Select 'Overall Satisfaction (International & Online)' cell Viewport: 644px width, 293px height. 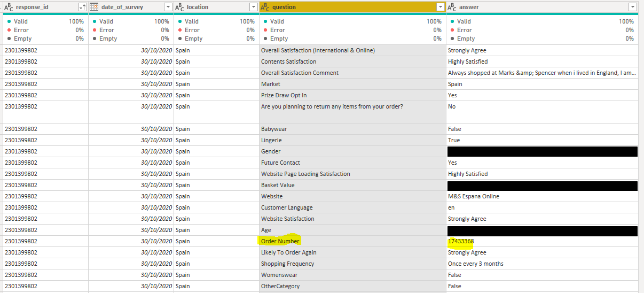pyautogui.click(x=352, y=50)
